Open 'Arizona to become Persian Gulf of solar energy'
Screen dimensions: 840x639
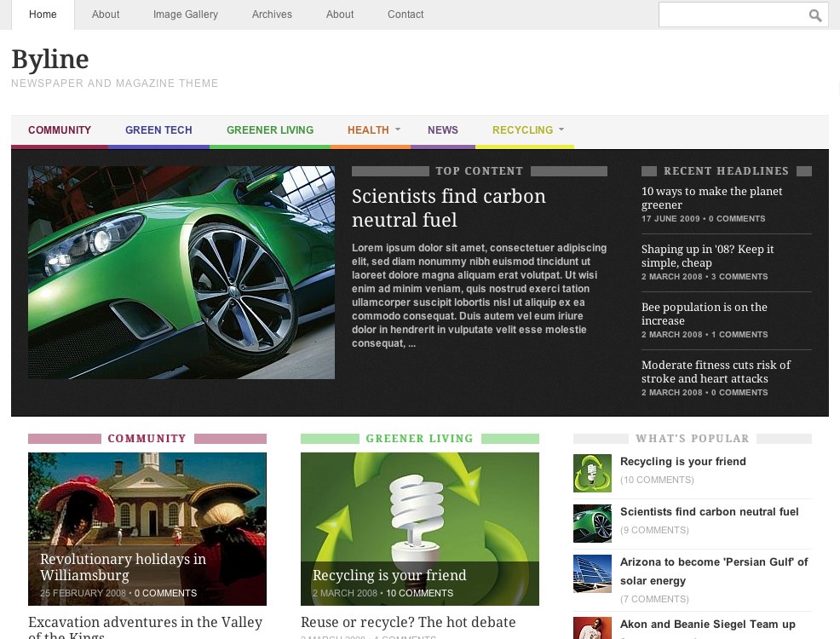coord(714,572)
